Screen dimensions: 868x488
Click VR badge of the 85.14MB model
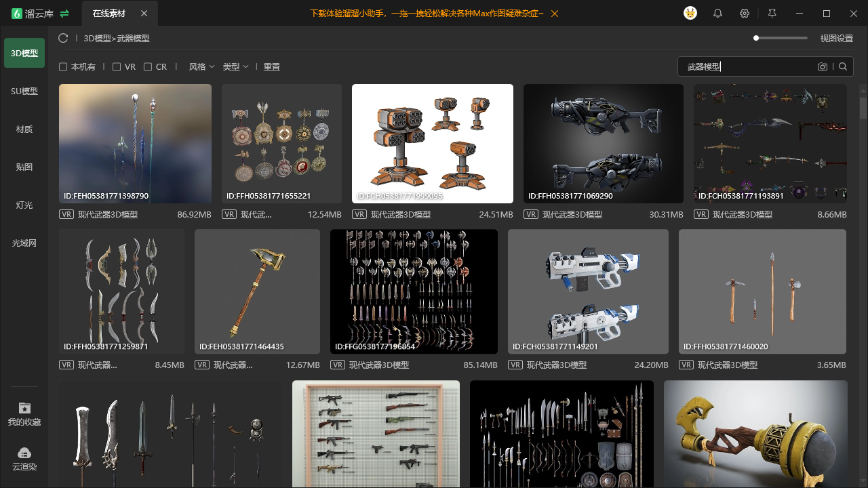pos(338,365)
